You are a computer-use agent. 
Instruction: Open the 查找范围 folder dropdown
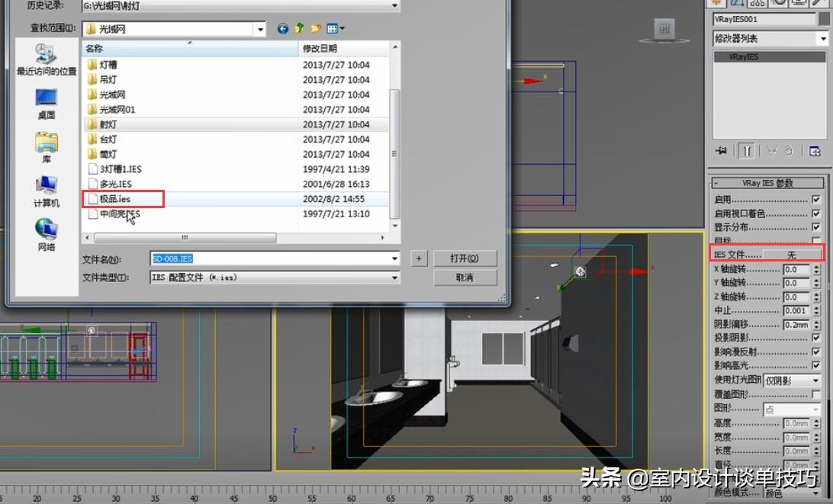tap(260, 29)
